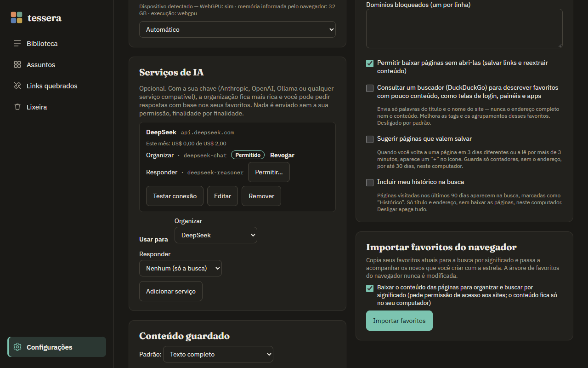588x368 pixels.
Task: Click the 'Domínios bloqueados' text area
Action: click(464, 29)
